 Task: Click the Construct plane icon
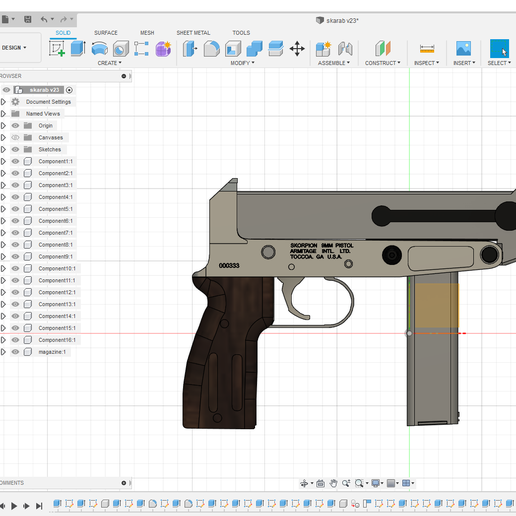[383, 49]
